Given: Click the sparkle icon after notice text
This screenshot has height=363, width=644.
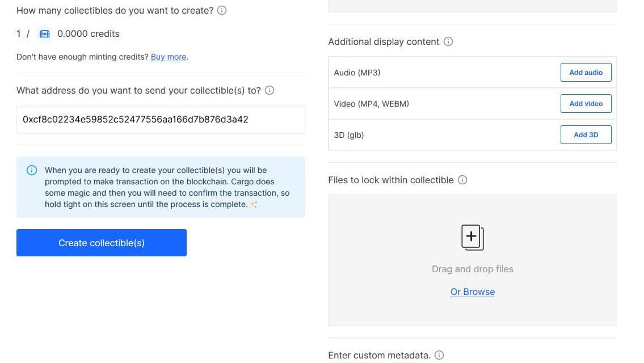Looking at the screenshot, I should pyautogui.click(x=254, y=205).
